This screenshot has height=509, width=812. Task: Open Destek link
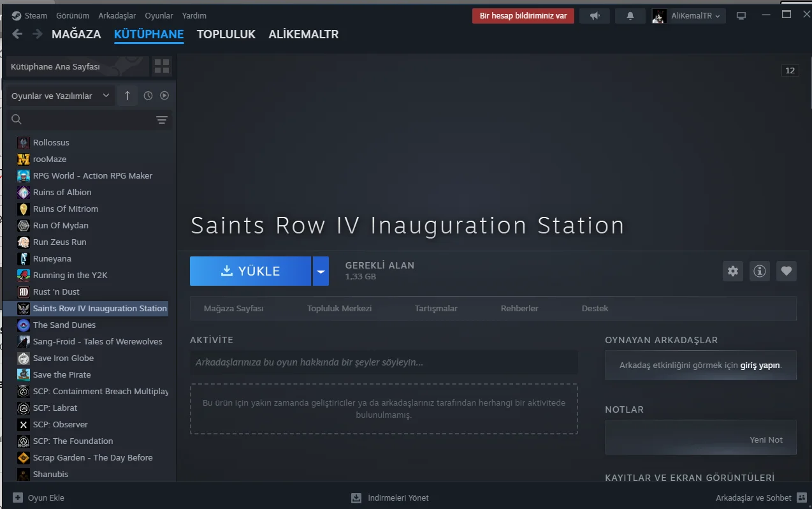click(595, 309)
